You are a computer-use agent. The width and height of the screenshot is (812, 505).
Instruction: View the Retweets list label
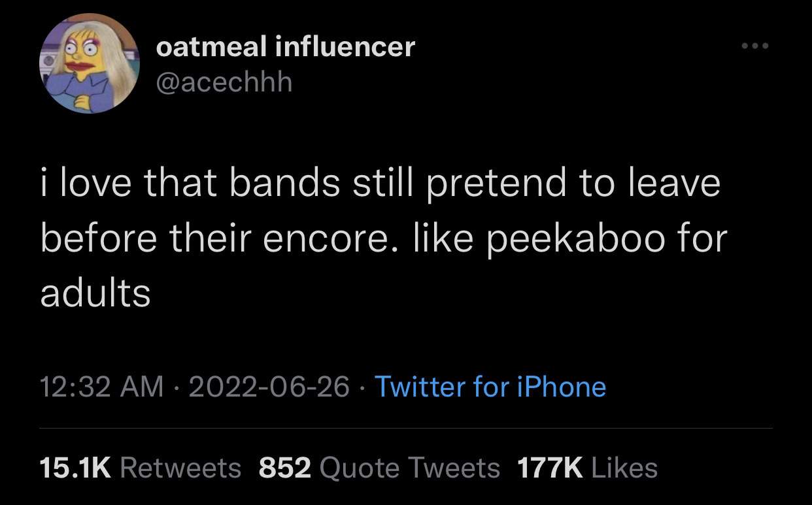tap(181, 468)
